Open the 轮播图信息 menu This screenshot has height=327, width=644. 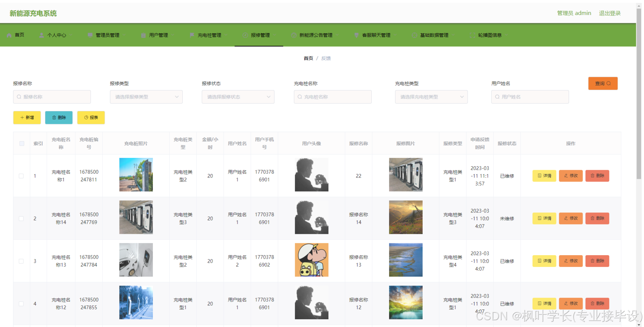pyautogui.click(x=489, y=35)
